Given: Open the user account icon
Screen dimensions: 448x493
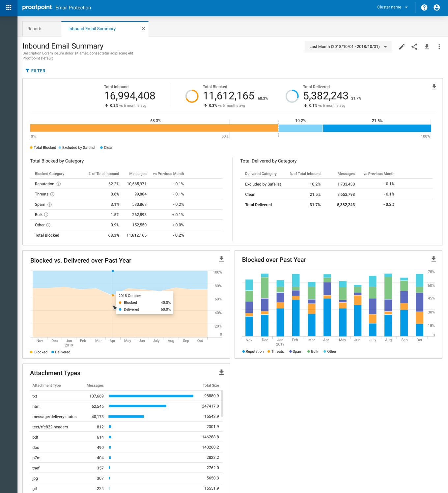Looking at the screenshot, I should pyautogui.click(x=436, y=7).
